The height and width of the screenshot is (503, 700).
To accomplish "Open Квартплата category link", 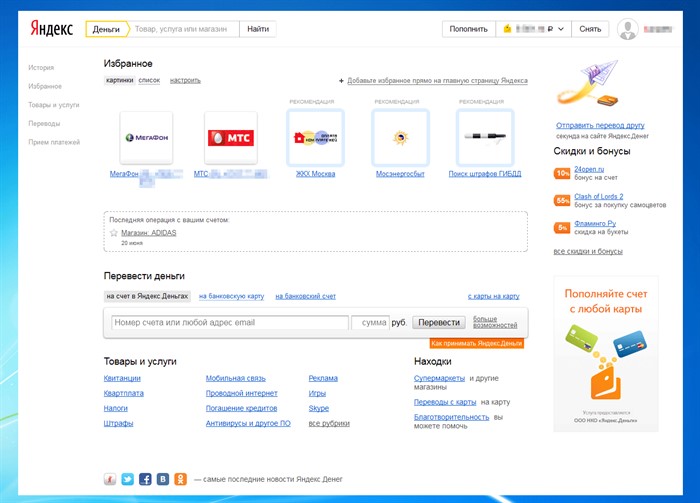I will 124,393.
